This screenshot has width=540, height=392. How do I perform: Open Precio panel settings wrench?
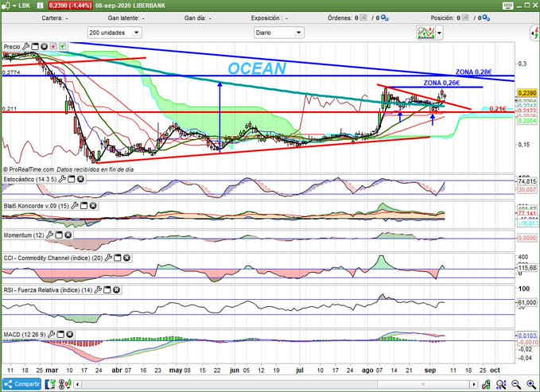25,46
